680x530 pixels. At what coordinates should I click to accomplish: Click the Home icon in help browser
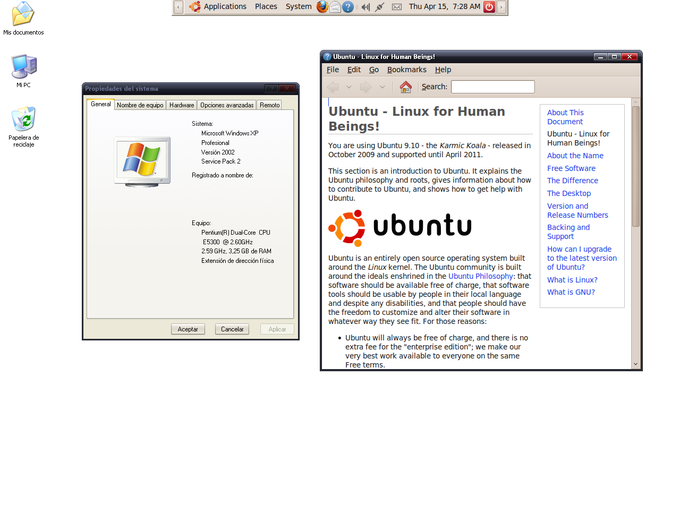pyautogui.click(x=405, y=87)
